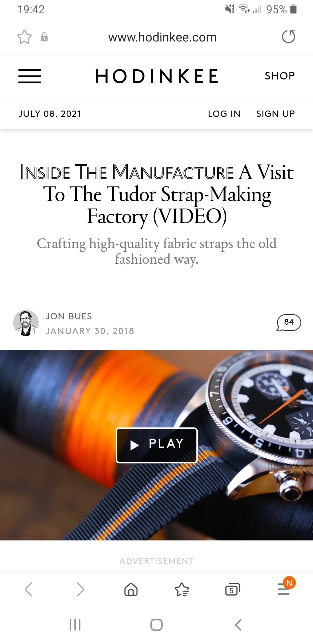Screen dimensions: 313x644
Task: Open author Jon Bues profile name
Action: click(x=69, y=316)
